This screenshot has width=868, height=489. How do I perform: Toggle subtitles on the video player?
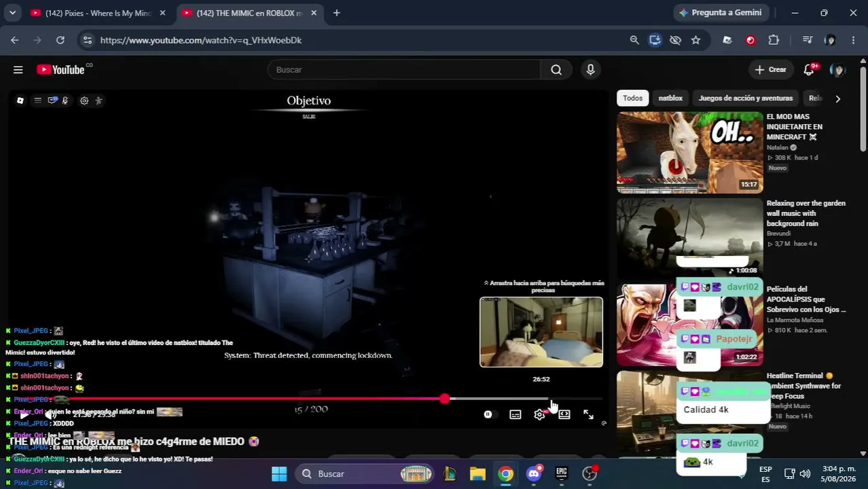tap(516, 414)
